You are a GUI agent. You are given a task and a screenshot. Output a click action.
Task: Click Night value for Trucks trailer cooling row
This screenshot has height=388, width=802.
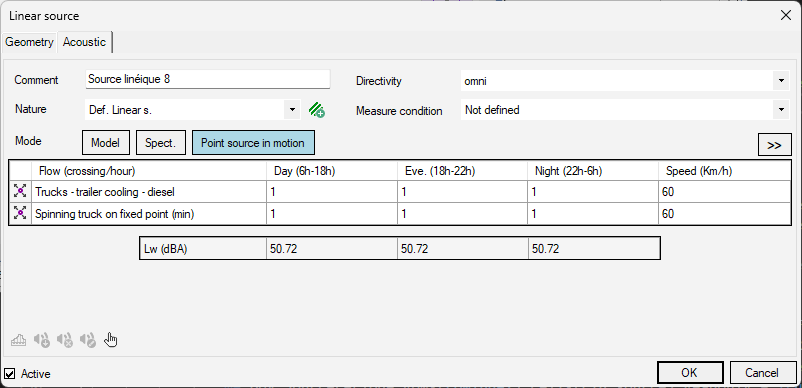593,192
